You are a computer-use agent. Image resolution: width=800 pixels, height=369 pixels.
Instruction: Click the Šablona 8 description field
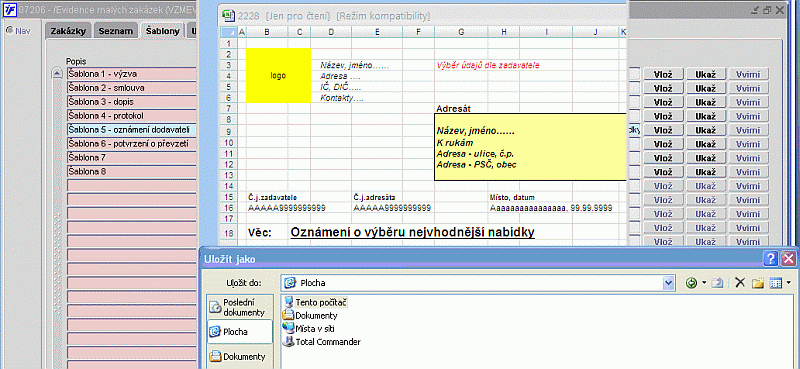(132, 171)
